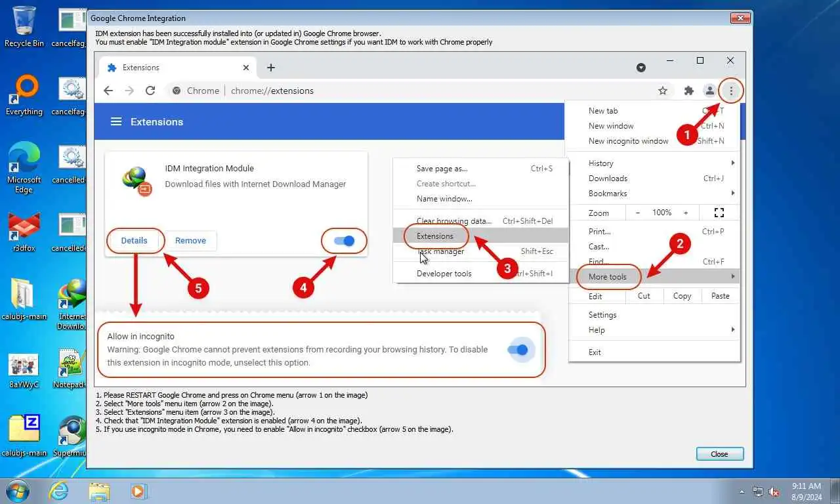Select Settings in the Chrome menu
840x504 pixels.
[x=602, y=314]
